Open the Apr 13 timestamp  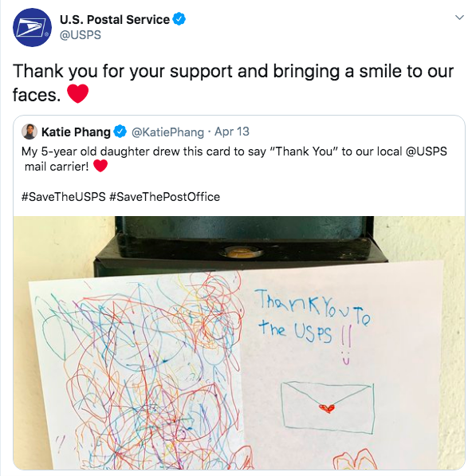232,132
